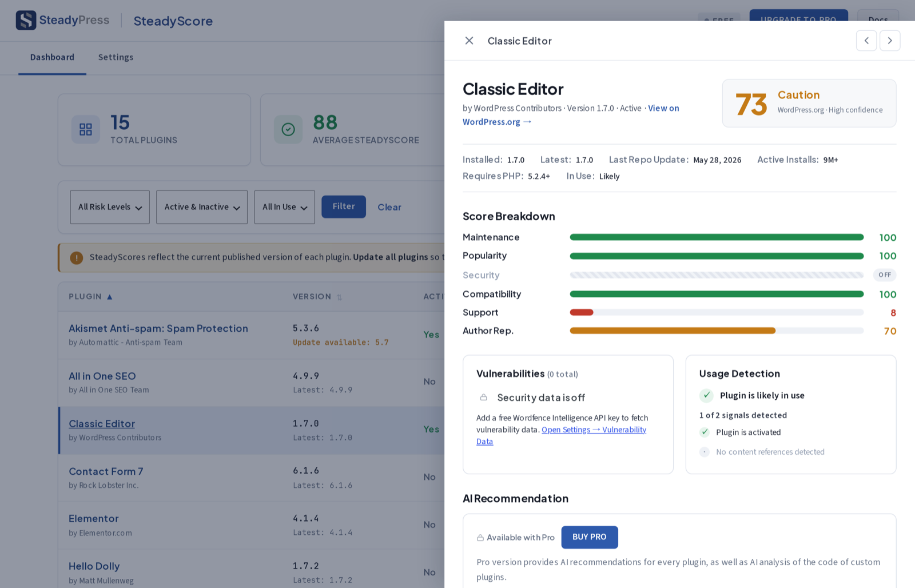Close the Classic Editor panel
Image resolution: width=915 pixels, height=588 pixels.
click(469, 41)
